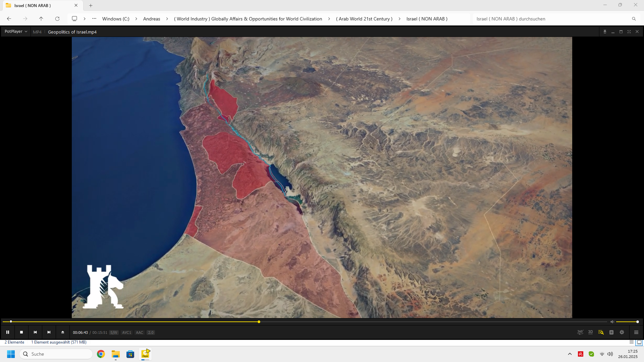Click the 2.0 audio channel label
The width and height of the screenshot is (644, 362).
(151, 333)
